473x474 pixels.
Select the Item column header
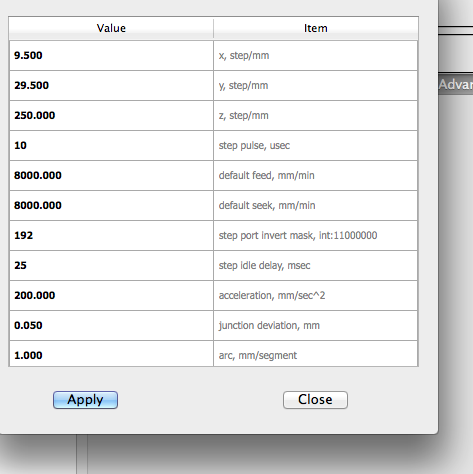316,28
